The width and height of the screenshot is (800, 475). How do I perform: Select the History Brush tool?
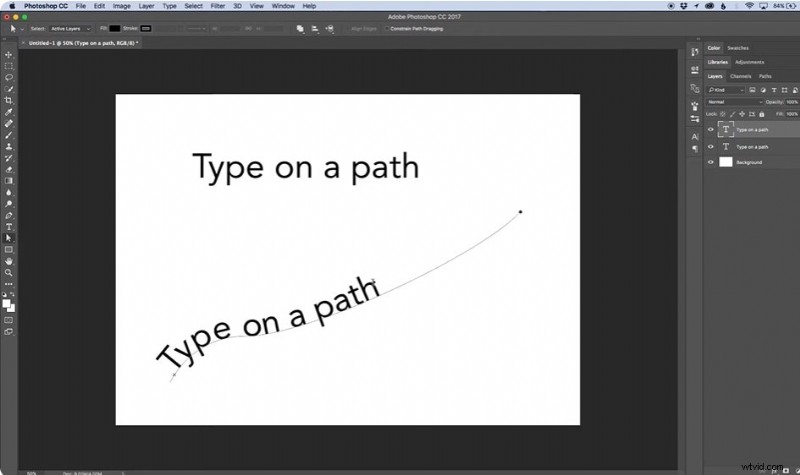(x=9, y=158)
